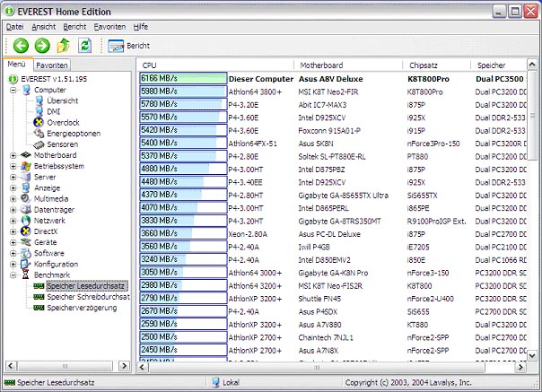Select the Sensoren icon
The height and width of the screenshot is (392, 542).
(x=39, y=144)
